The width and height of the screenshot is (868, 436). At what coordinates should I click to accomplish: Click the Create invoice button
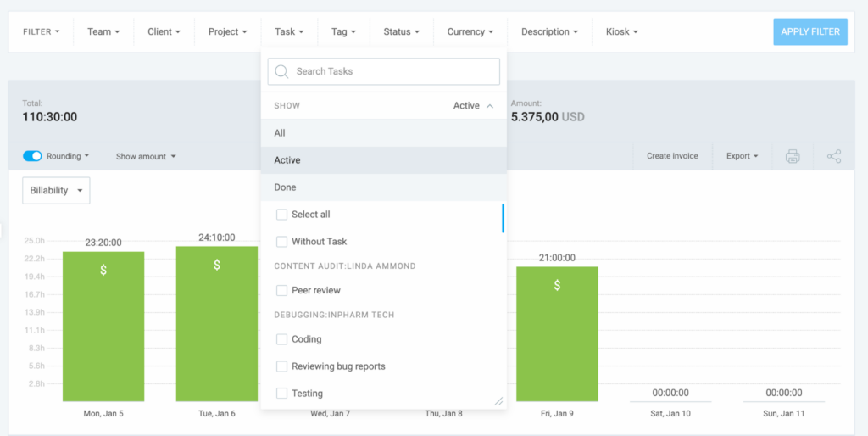pyautogui.click(x=672, y=156)
